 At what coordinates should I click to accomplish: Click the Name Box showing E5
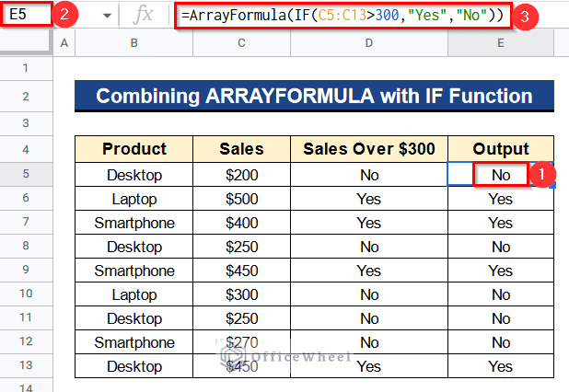[26, 15]
